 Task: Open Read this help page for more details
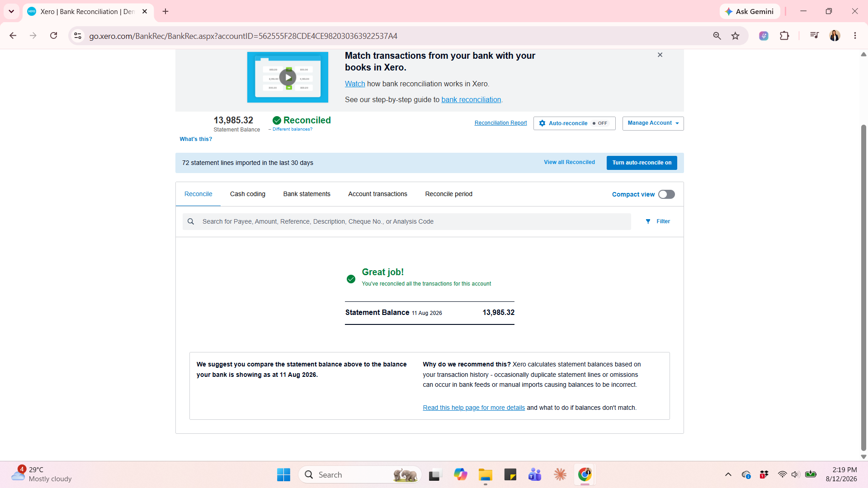(474, 408)
